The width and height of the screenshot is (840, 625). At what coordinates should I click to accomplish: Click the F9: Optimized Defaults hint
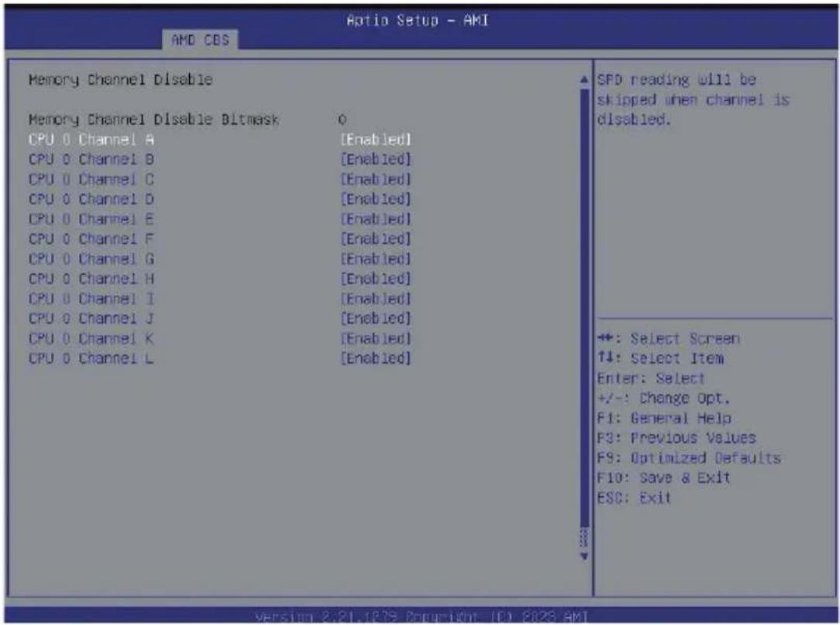(x=689, y=458)
